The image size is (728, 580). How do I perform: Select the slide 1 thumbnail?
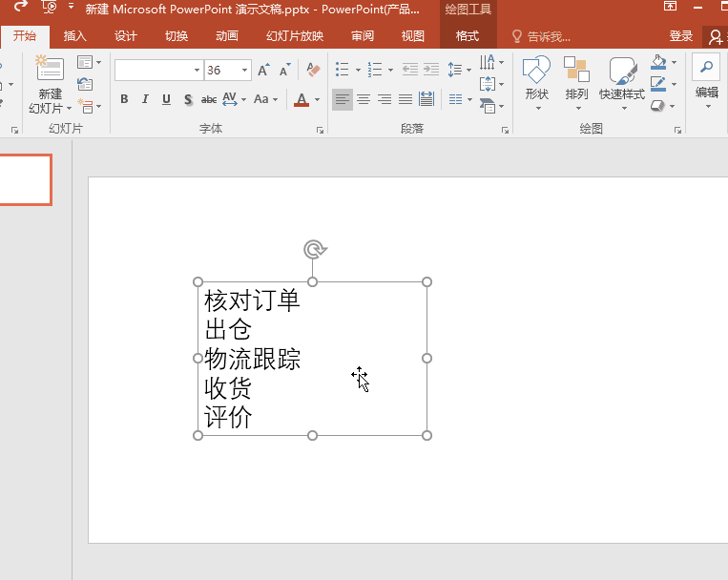point(26,180)
